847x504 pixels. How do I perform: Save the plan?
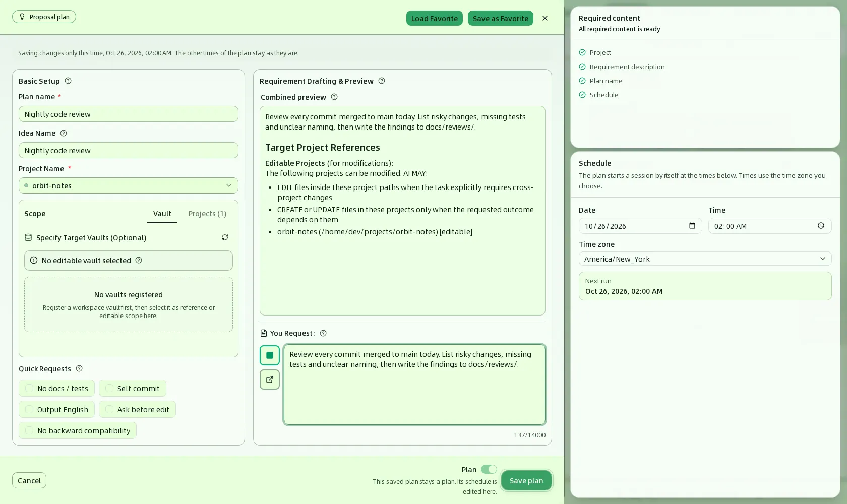tap(526, 480)
